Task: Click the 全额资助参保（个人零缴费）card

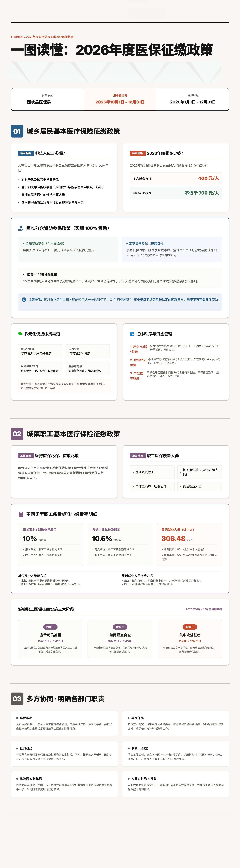Action: [68, 249]
